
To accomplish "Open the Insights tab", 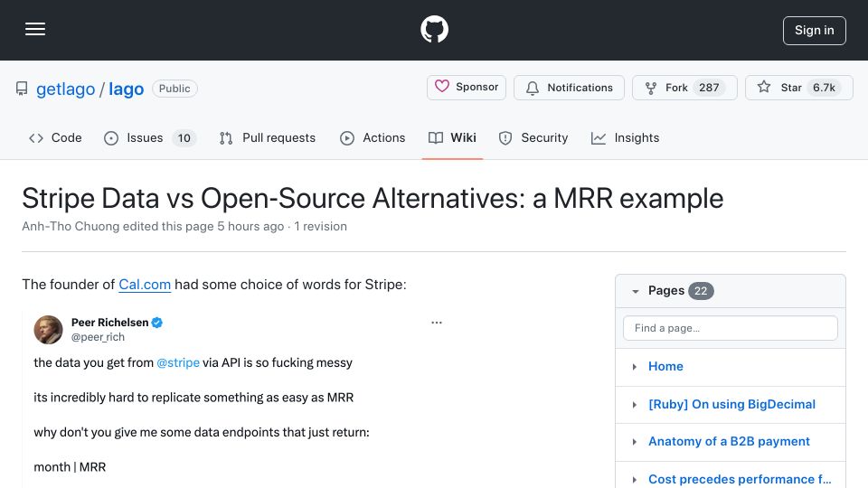I will tap(626, 137).
